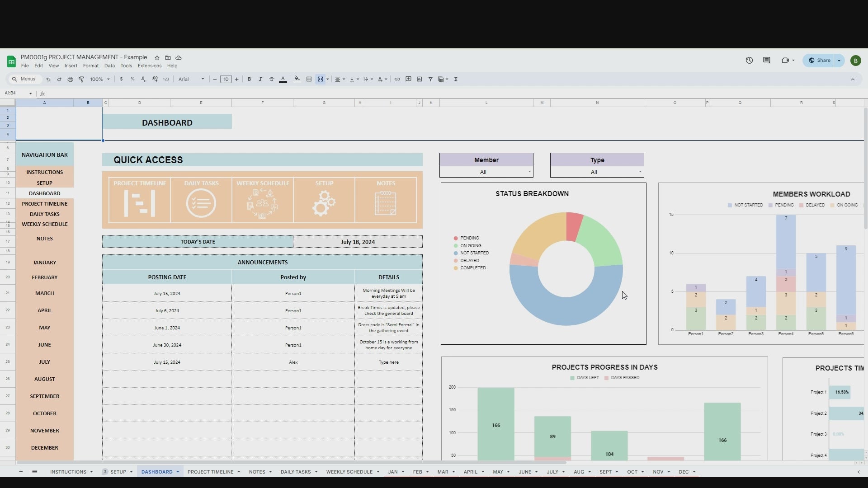Open the text color picker
The height and width of the screenshot is (488, 868).
(283, 79)
